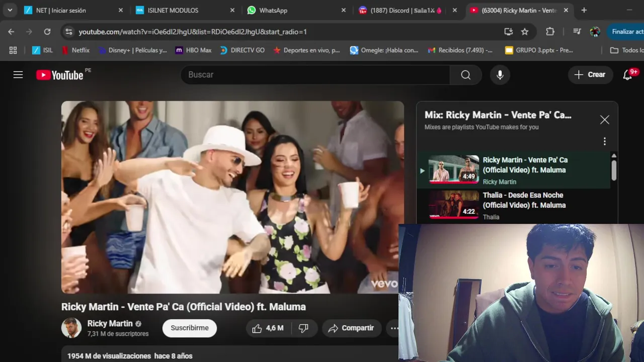The height and width of the screenshot is (362, 644).
Task: Select Vente Pa' Ca thumbnail in Mix list
Action: point(454,169)
